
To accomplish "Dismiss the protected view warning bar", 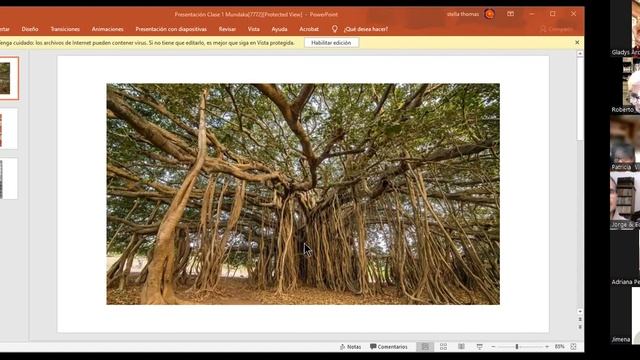I will click(577, 42).
